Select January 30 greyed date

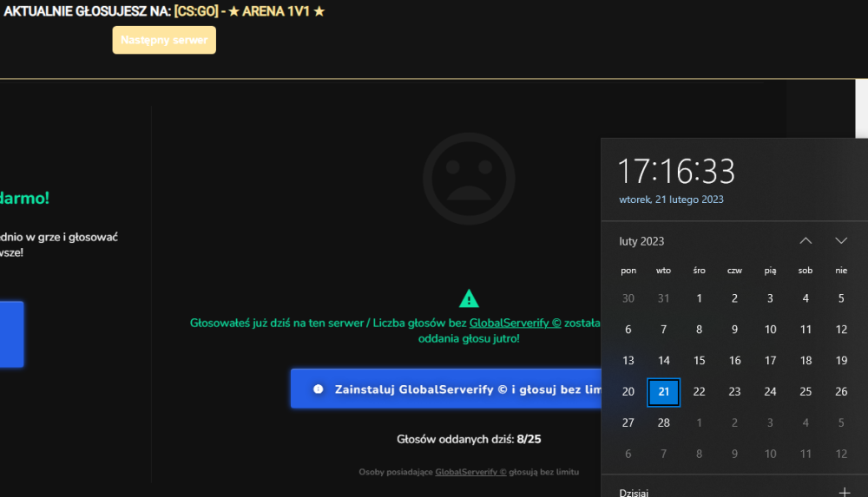coord(628,299)
